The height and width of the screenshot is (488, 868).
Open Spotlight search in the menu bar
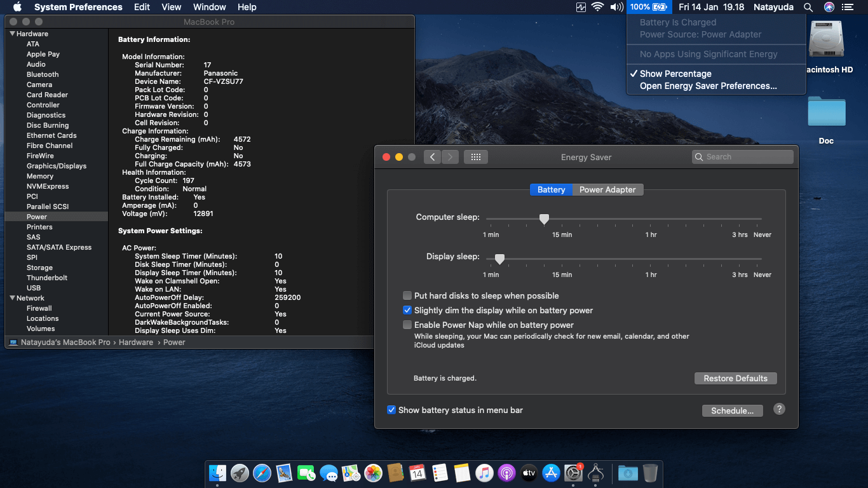coord(808,7)
